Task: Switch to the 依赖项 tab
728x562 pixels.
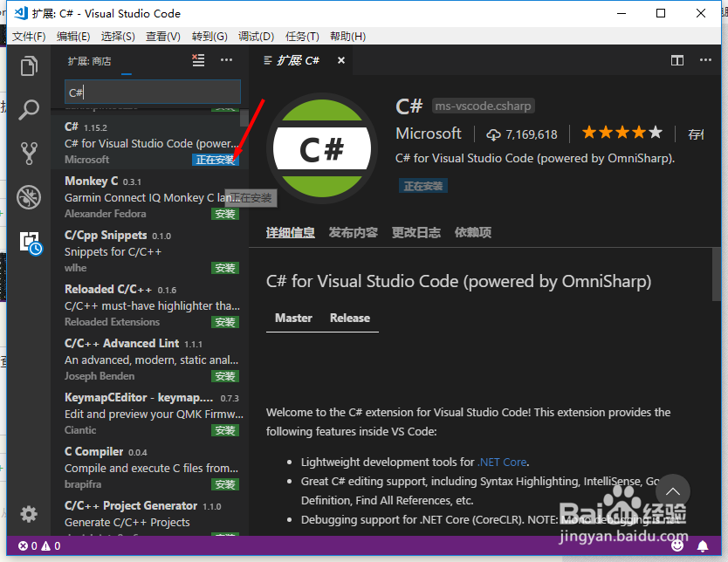Action: coord(472,232)
